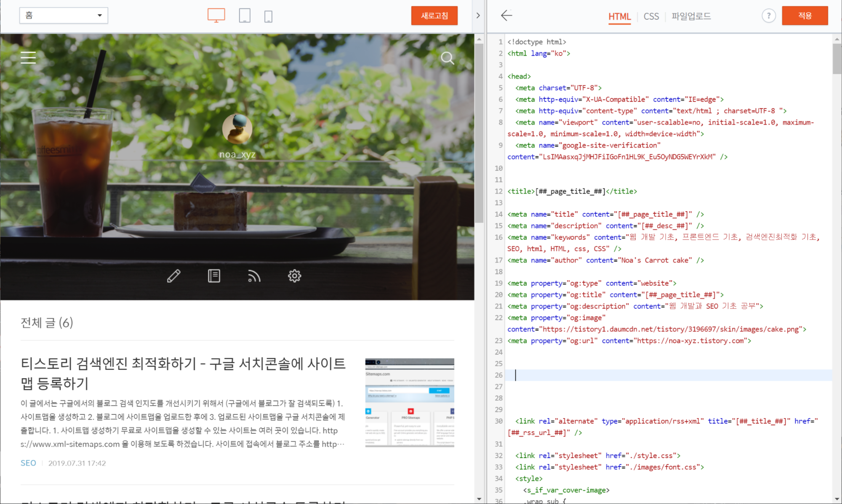Click the guestbook notebook icon
The width and height of the screenshot is (842, 504).
point(214,276)
